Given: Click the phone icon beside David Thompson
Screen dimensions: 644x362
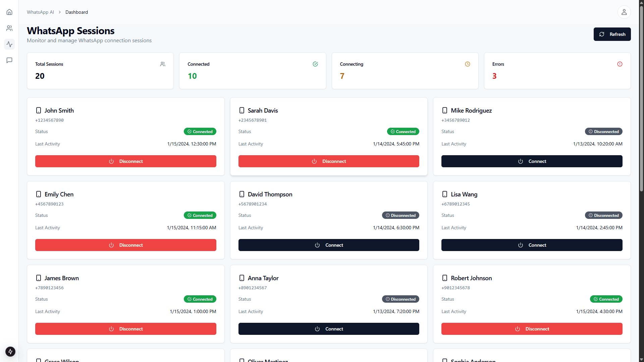Looking at the screenshot, I should (x=242, y=194).
